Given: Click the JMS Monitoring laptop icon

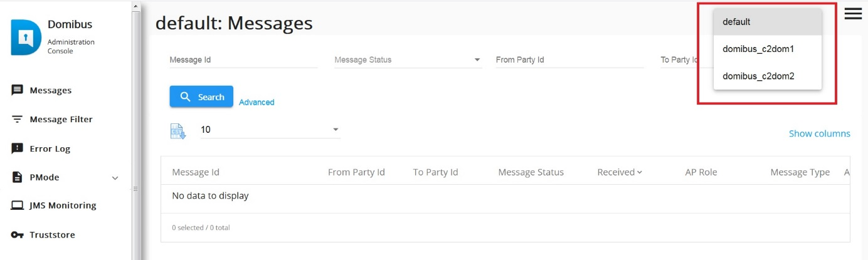Looking at the screenshot, I should [18, 205].
